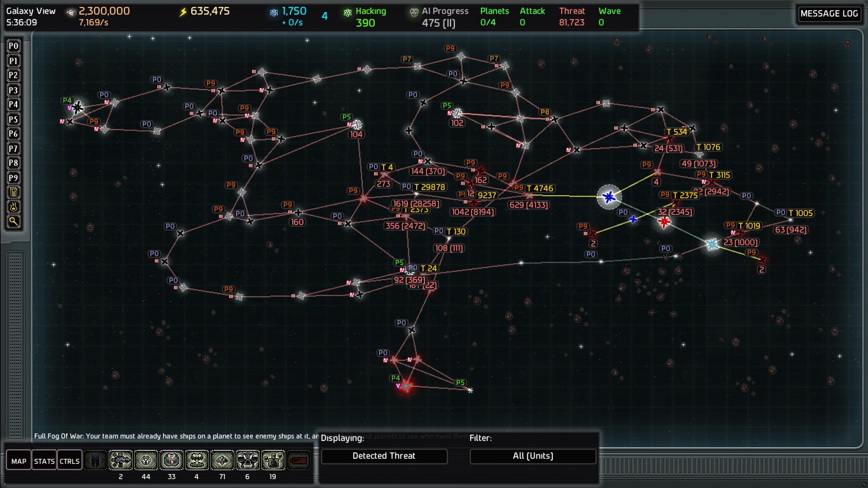Select the ship icon with count 44
868x488 pixels.
[146, 461]
